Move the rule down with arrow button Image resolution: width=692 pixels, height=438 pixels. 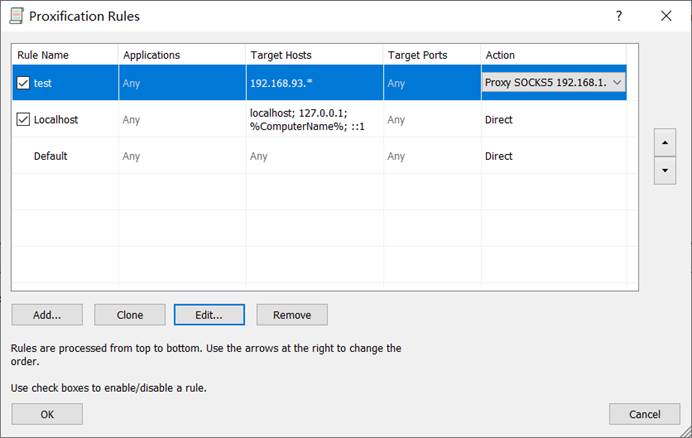pos(663,171)
